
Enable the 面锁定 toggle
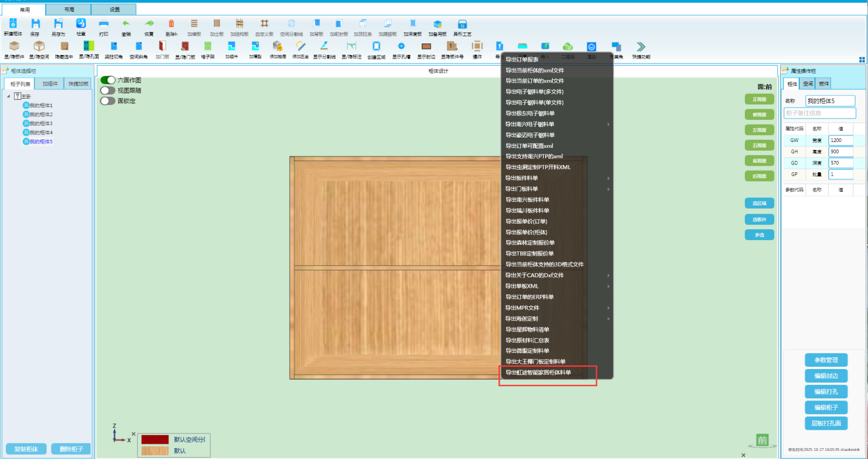coord(108,101)
